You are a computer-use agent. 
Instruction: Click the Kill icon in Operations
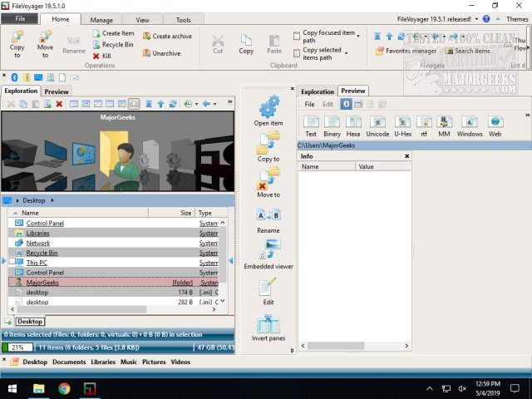point(96,56)
